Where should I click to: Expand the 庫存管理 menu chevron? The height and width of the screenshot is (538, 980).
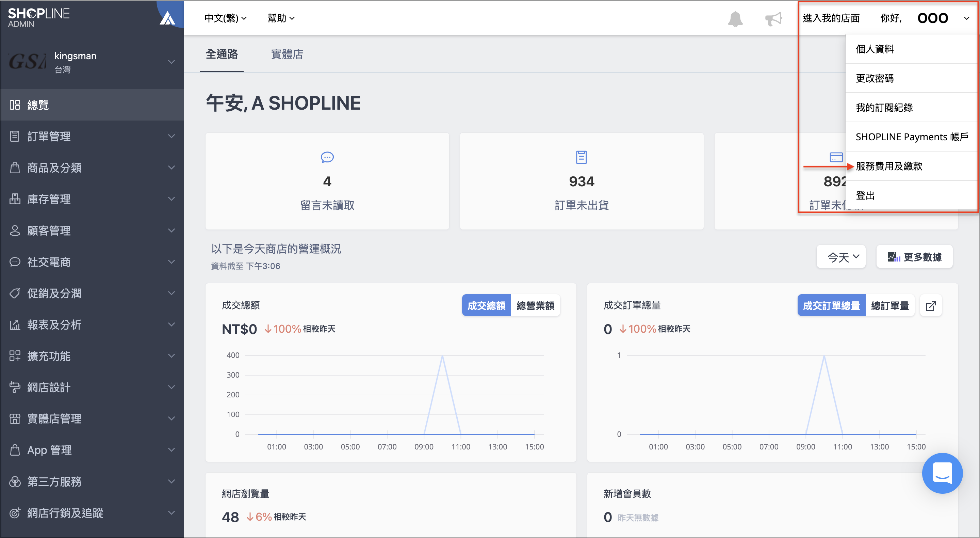[x=171, y=199]
